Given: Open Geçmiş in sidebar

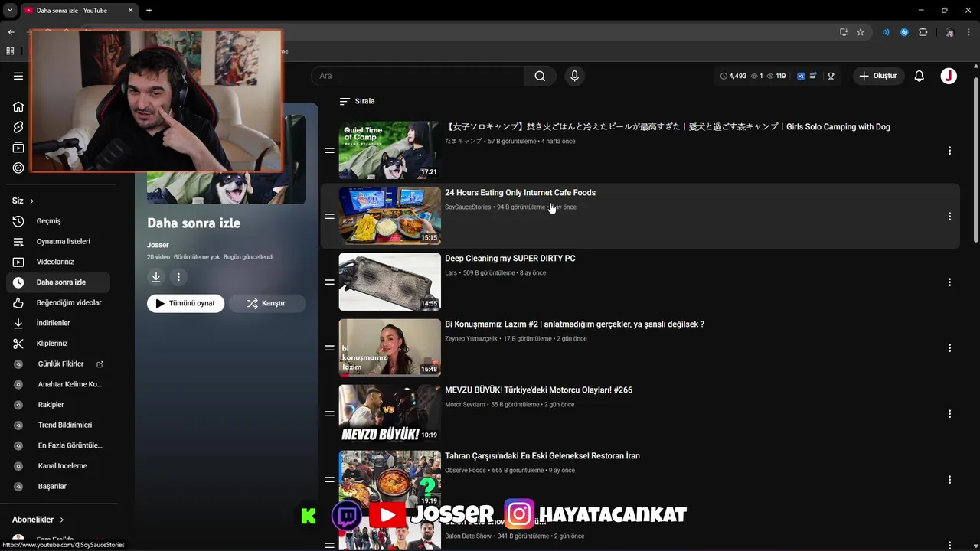Looking at the screenshot, I should click(x=58, y=221).
